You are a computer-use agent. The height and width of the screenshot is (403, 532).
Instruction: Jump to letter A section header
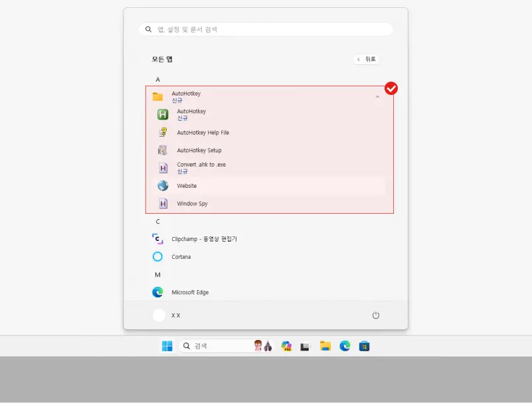[x=158, y=80]
